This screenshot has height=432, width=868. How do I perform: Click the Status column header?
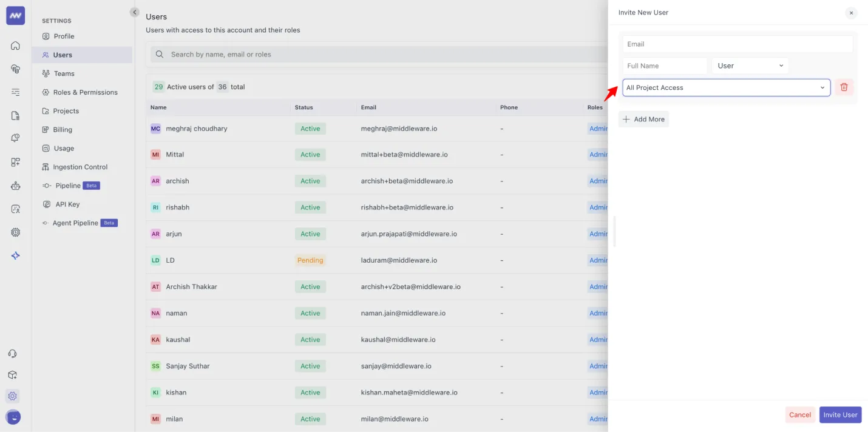pyautogui.click(x=304, y=107)
